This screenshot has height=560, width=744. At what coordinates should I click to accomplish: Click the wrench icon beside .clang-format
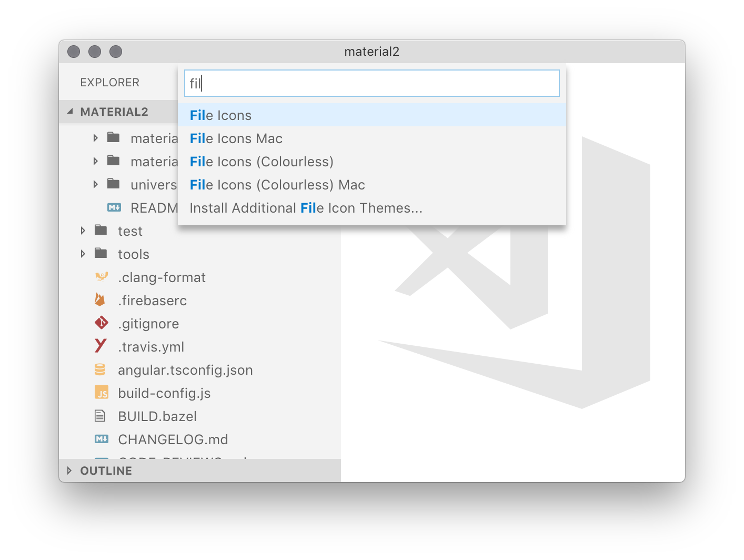click(x=101, y=277)
